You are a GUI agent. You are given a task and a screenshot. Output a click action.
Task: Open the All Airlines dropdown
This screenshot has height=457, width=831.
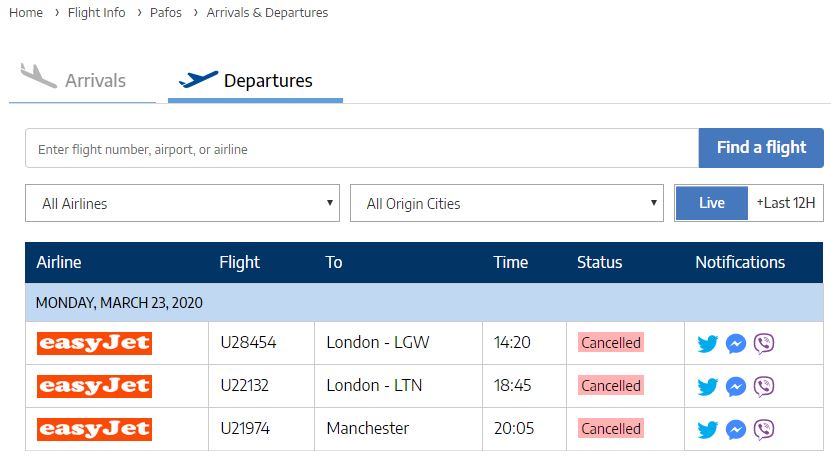point(182,203)
